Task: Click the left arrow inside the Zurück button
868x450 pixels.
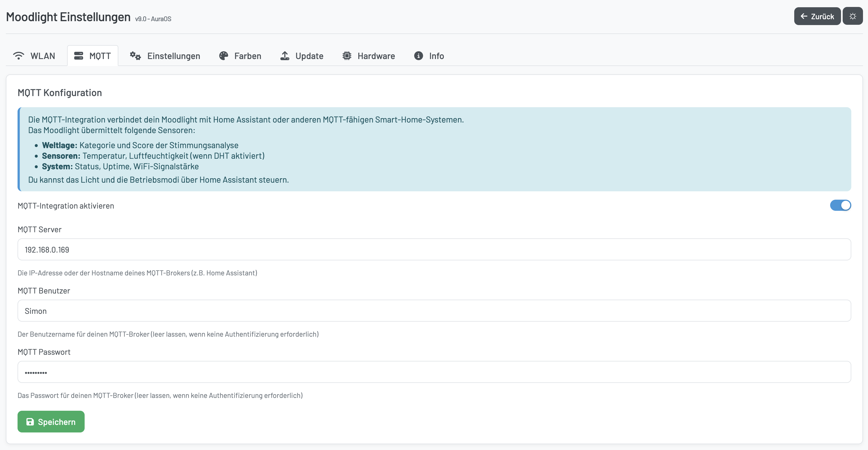Action: click(x=804, y=16)
